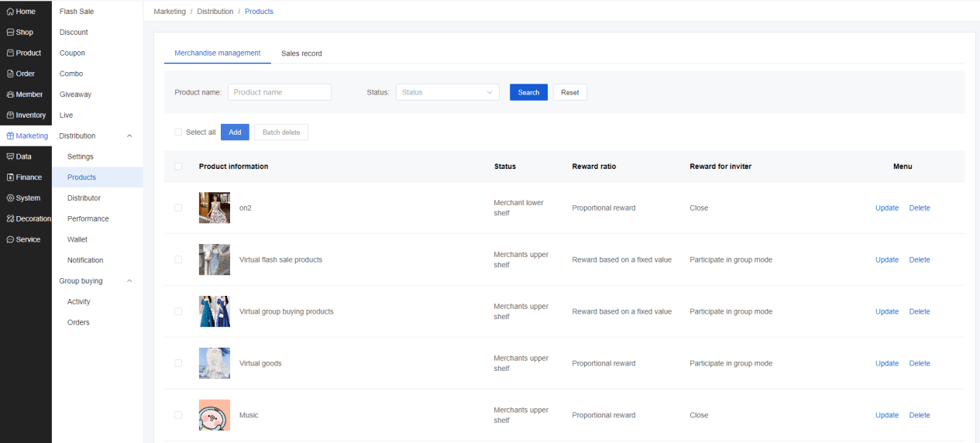Delete Virtual flash sale products row
The height and width of the screenshot is (443, 980).
point(920,259)
